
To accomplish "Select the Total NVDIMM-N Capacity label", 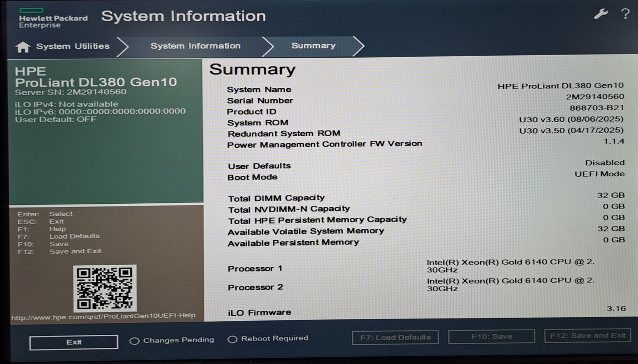I will click(289, 209).
